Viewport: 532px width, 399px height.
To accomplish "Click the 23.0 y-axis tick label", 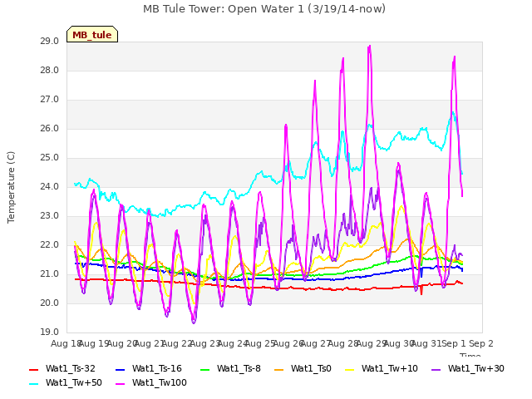I will pos(50,216).
